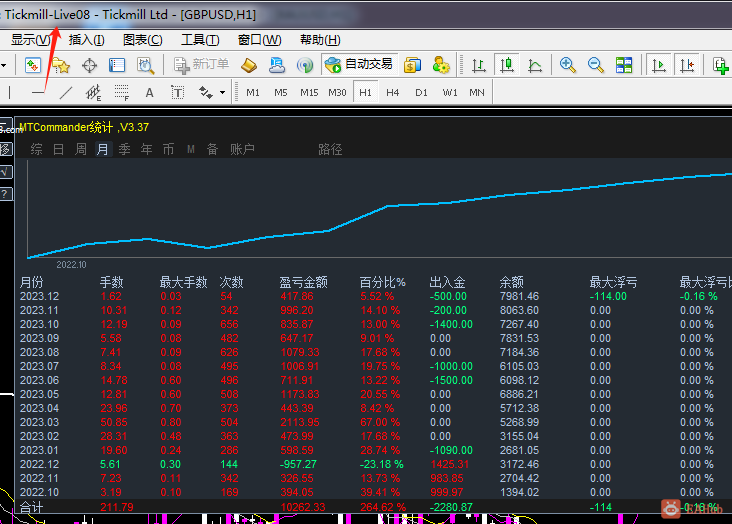The height and width of the screenshot is (524, 732).
Task: Open the Terminal panel icon
Action: click(x=117, y=65)
